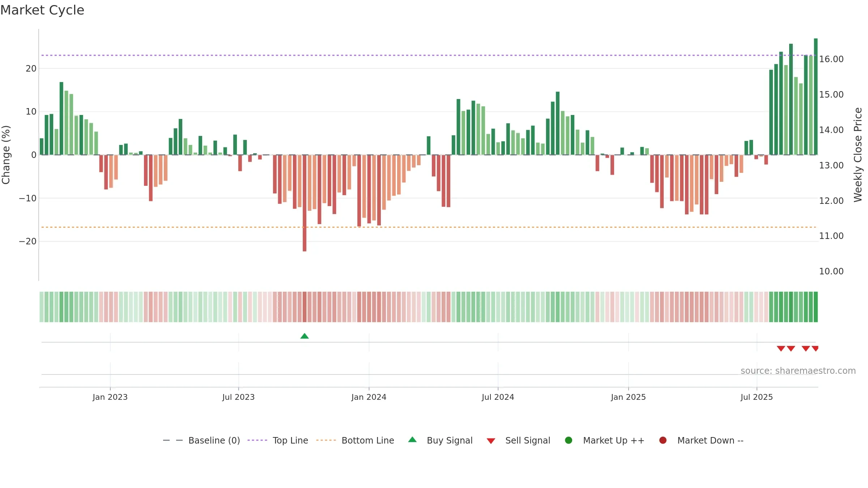Toggle Bottom Line legend entry
The height and width of the screenshot is (488, 868).
pyautogui.click(x=355, y=440)
